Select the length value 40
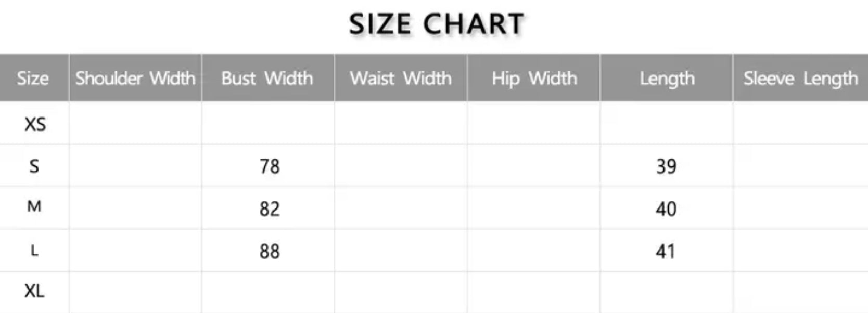Screen dimensions: 868x313 pyautogui.click(x=666, y=209)
